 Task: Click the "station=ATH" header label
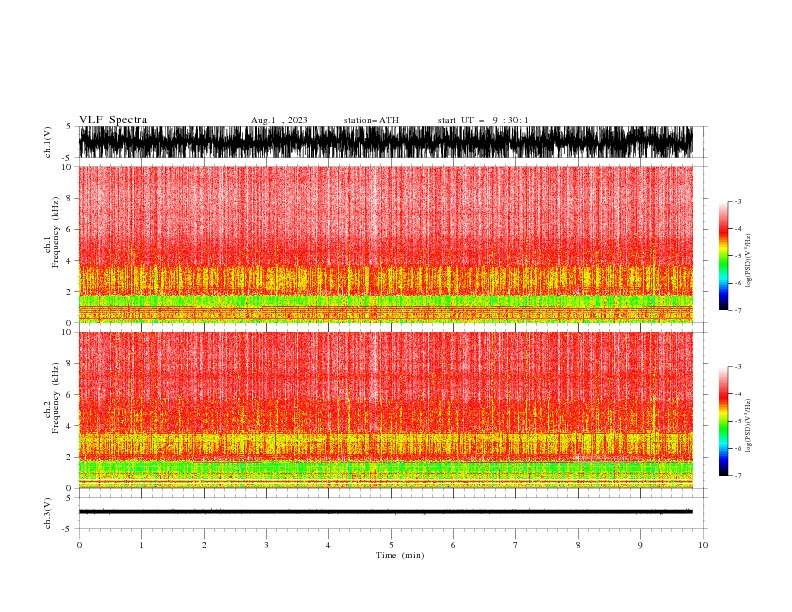point(371,120)
